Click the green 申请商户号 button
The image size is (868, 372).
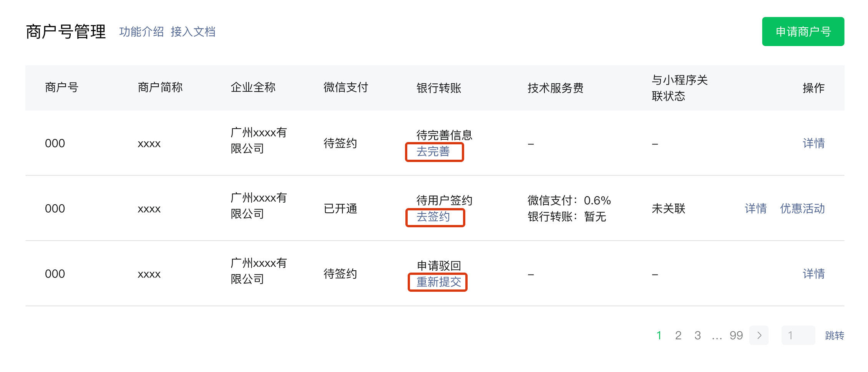(x=803, y=31)
